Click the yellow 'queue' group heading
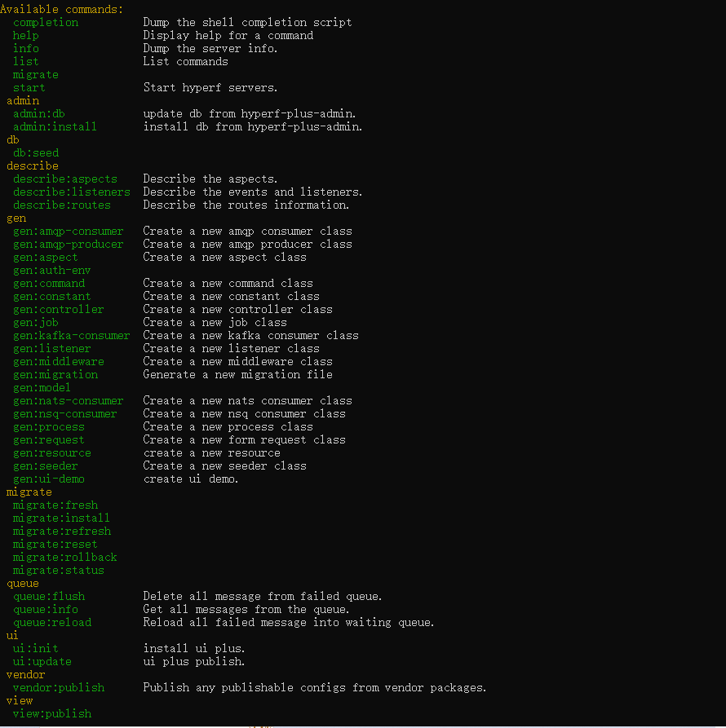726x728 pixels. (x=23, y=583)
